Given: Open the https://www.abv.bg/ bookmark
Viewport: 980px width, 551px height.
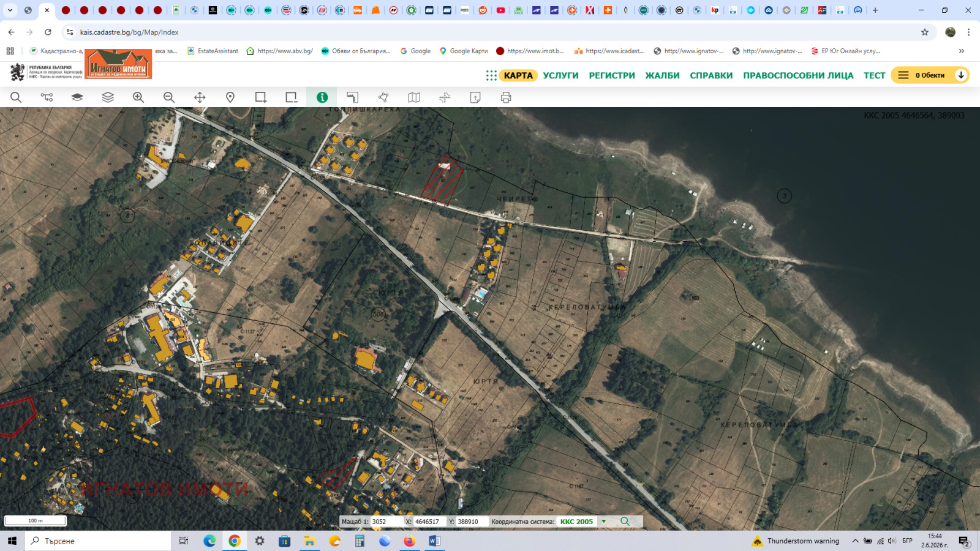Looking at the screenshot, I should pyautogui.click(x=280, y=51).
